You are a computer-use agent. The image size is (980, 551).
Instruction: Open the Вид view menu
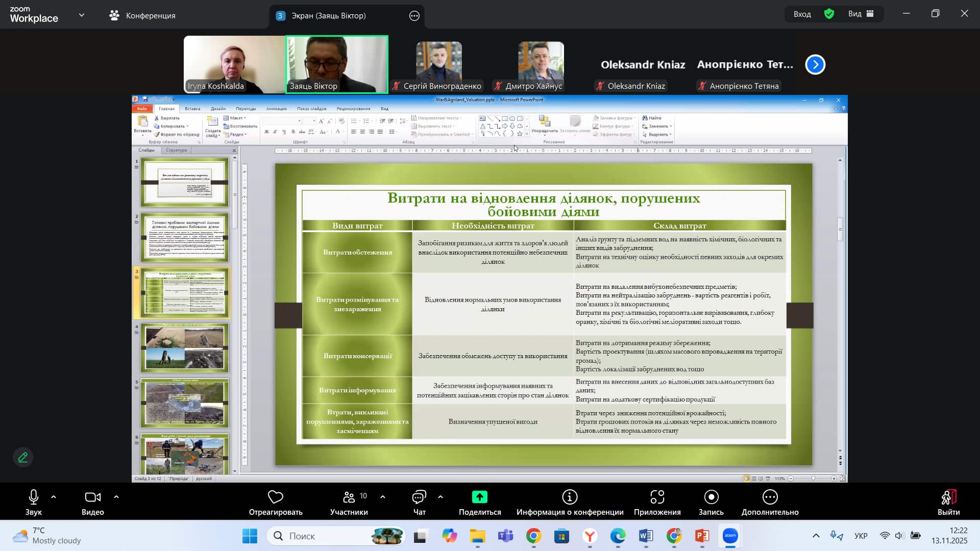click(x=861, y=14)
